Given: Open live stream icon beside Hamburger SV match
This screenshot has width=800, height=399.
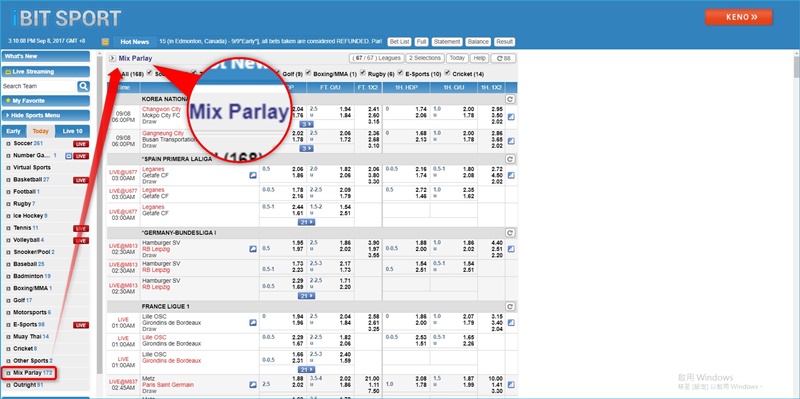Looking at the screenshot, I should click(253, 249).
